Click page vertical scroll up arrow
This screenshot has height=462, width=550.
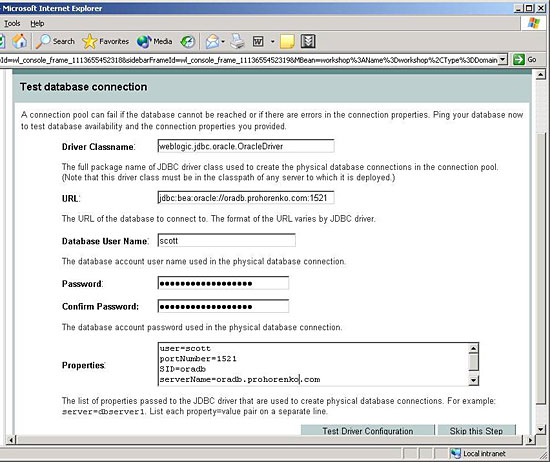(x=541, y=74)
